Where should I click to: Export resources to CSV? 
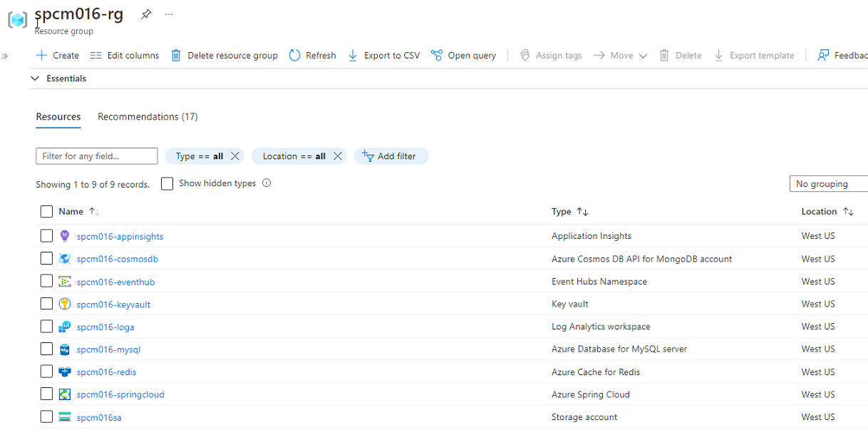pos(384,56)
